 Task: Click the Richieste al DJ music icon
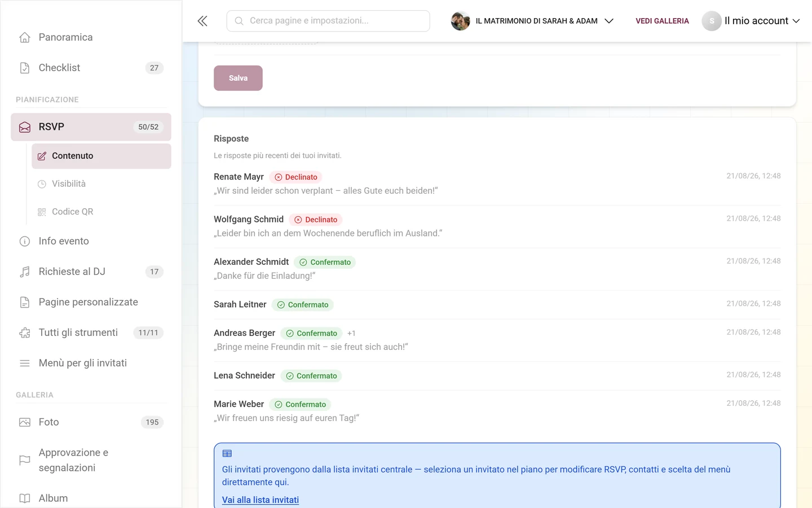click(x=25, y=271)
